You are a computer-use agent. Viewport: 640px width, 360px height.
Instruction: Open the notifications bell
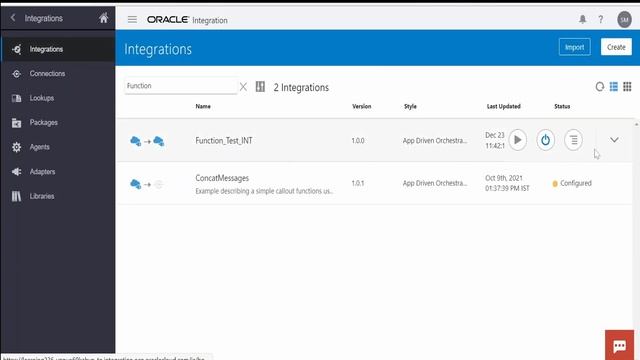click(x=582, y=19)
